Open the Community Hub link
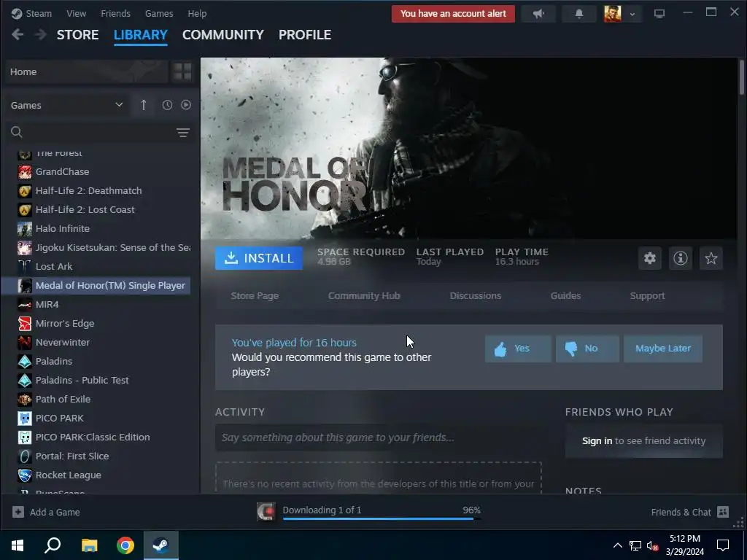The height and width of the screenshot is (560, 747). (x=364, y=296)
